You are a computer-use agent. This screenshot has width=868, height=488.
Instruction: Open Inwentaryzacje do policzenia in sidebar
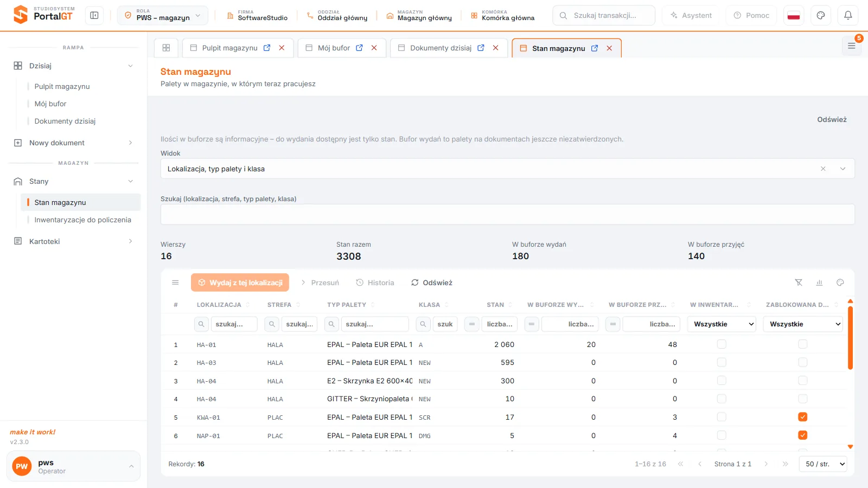[x=82, y=220]
